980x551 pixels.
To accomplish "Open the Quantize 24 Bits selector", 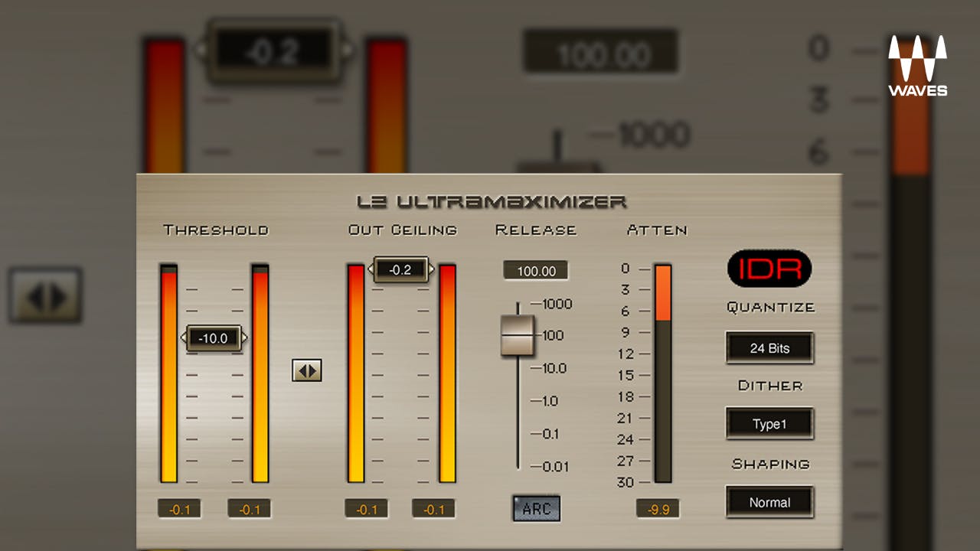I will click(x=769, y=348).
